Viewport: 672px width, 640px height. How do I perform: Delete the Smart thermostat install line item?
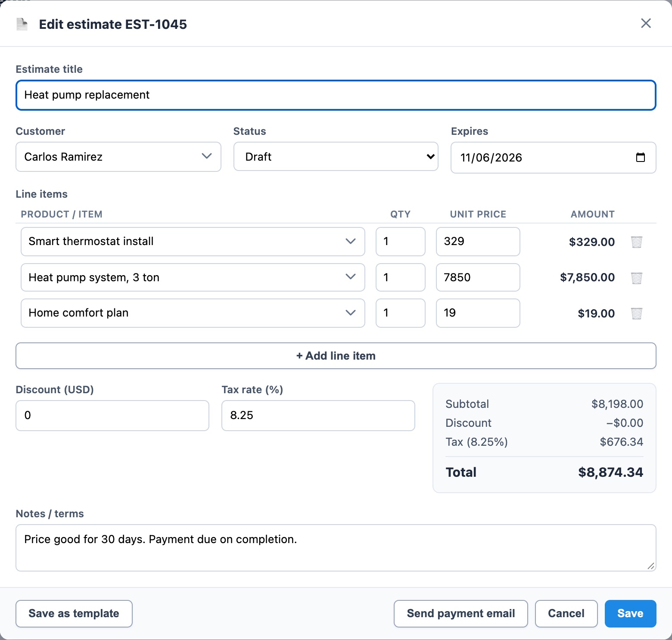[x=637, y=242]
